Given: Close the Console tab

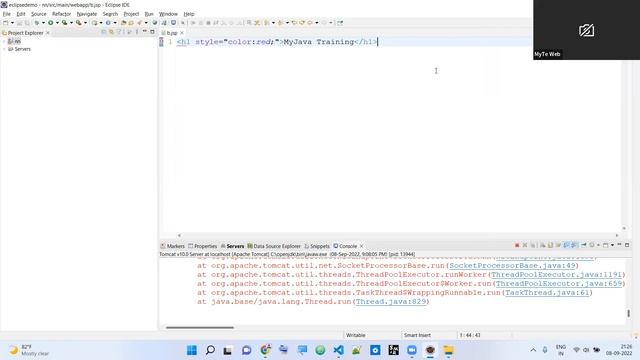Looking at the screenshot, I should (362, 246).
